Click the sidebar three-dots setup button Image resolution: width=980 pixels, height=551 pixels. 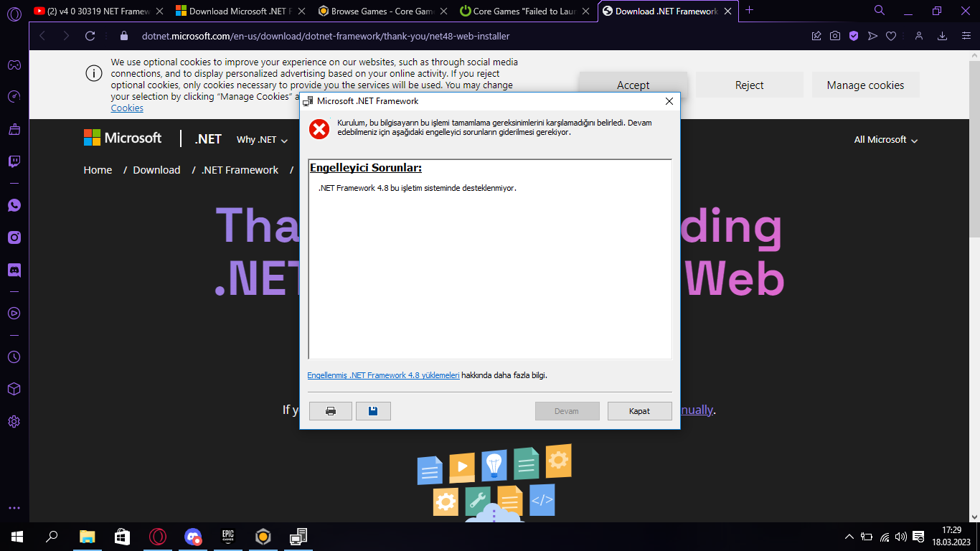point(14,508)
